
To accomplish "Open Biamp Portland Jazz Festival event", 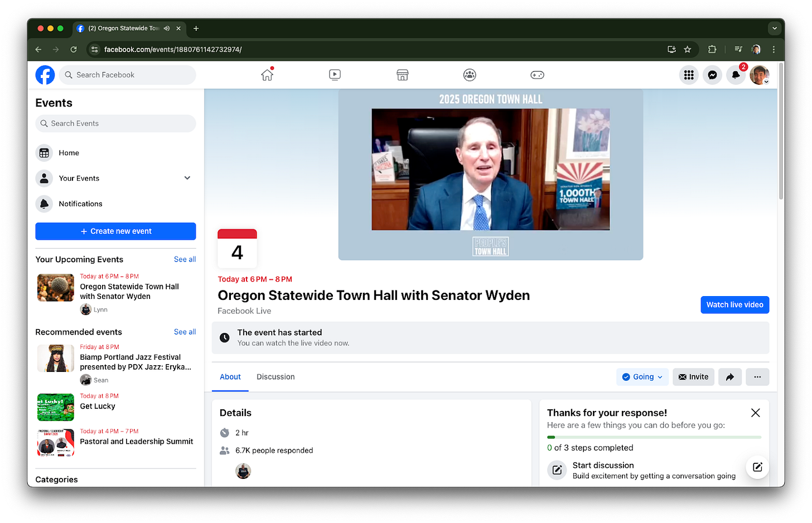I will (115, 364).
